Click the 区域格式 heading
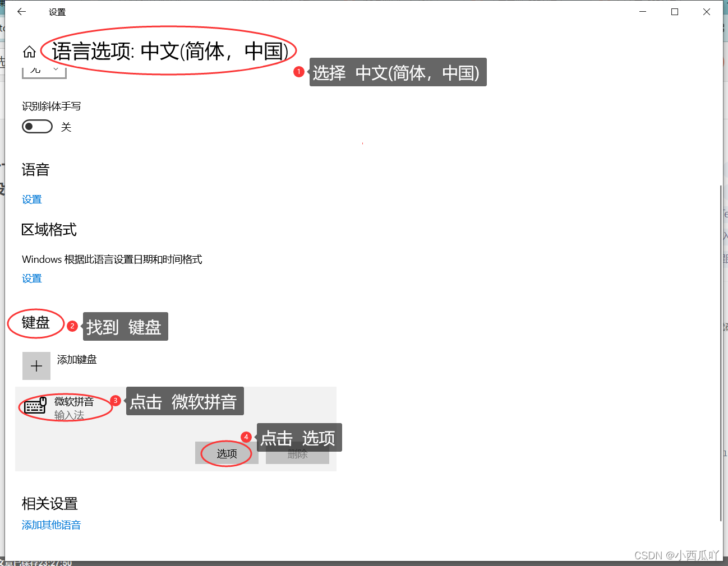This screenshot has height=566, width=728. pos(49,230)
